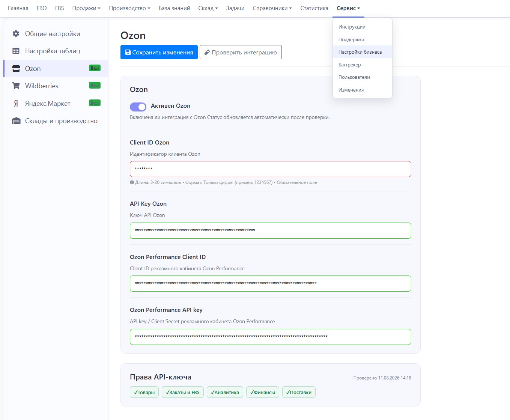Go to Главная in the top navigation
Image resolution: width=510 pixels, height=420 pixels.
(x=18, y=8)
